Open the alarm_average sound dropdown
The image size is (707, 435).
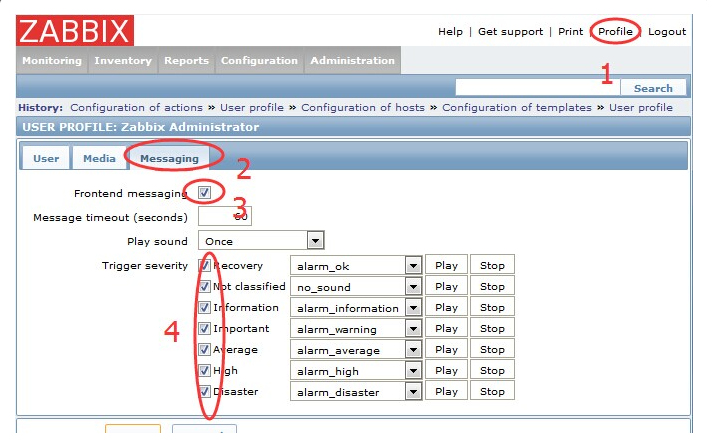point(356,349)
